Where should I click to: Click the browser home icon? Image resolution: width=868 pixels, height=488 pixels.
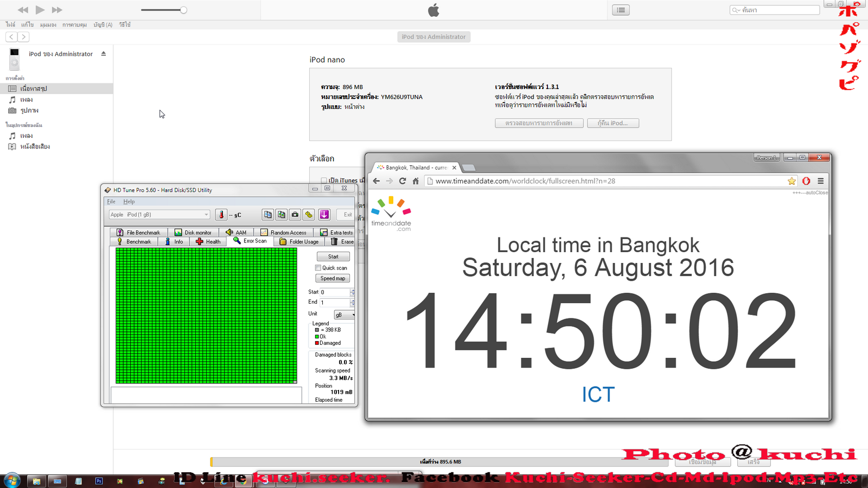(416, 181)
